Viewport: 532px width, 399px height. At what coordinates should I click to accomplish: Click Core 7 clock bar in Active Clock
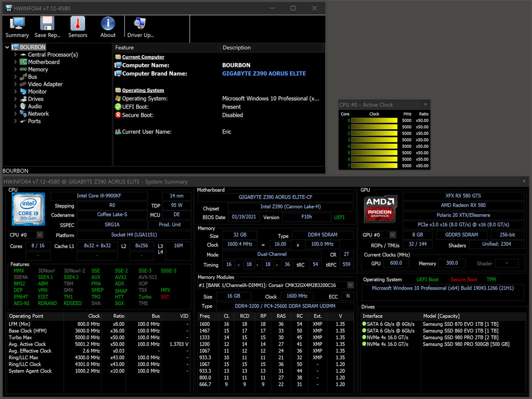point(374,166)
